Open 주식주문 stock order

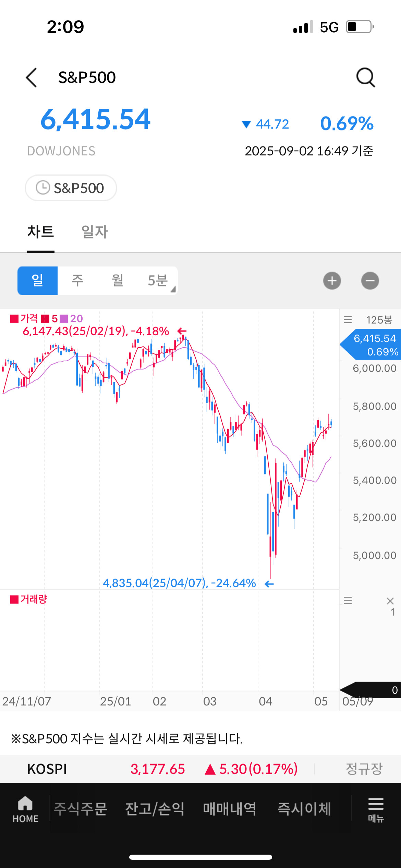pyautogui.click(x=81, y=809)
